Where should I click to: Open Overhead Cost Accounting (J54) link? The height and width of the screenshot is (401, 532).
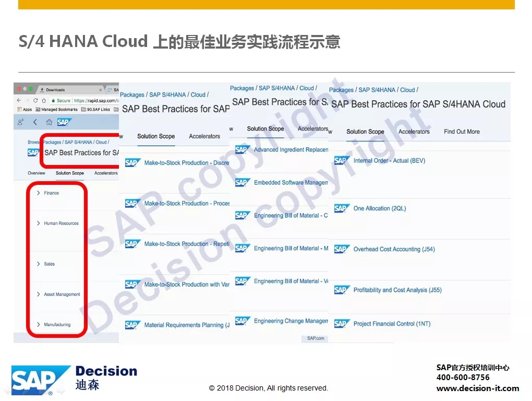pyautogui.click(x=394, y=249)
